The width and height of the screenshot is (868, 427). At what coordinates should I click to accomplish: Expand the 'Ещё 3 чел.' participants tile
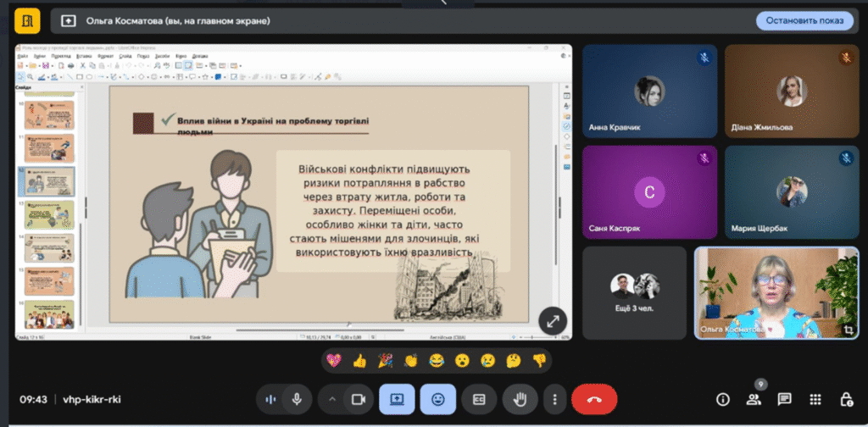click(x=634, y=292)
